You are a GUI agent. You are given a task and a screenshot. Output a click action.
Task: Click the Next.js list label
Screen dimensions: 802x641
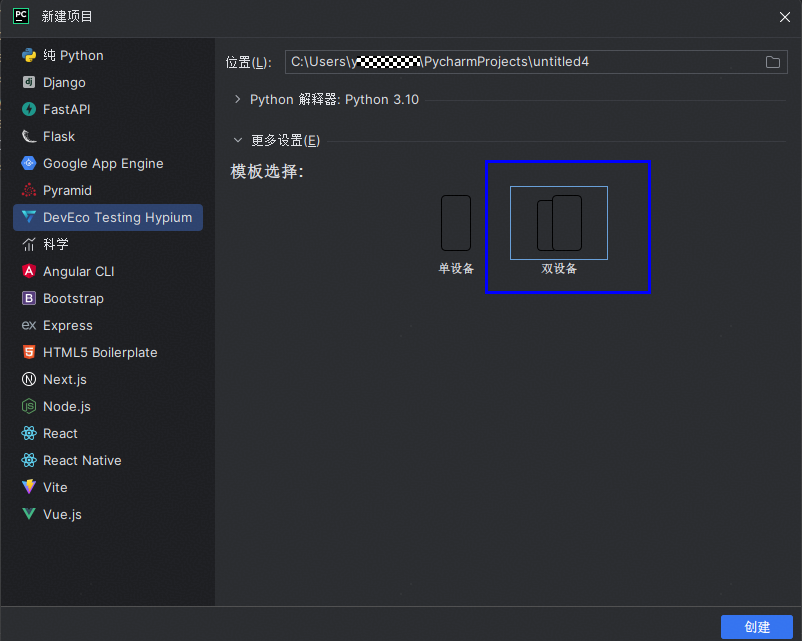[65, 380]
